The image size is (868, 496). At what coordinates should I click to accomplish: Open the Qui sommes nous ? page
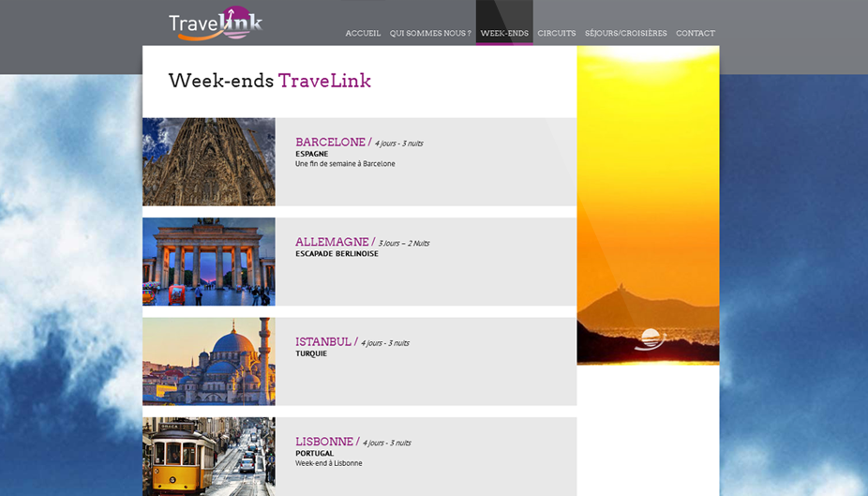(x=430, y=33)
